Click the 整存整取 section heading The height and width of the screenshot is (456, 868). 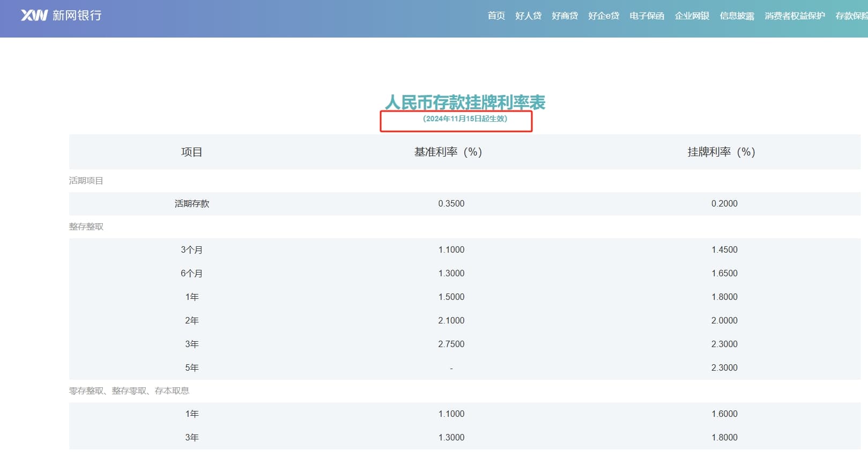click(86, 227)
